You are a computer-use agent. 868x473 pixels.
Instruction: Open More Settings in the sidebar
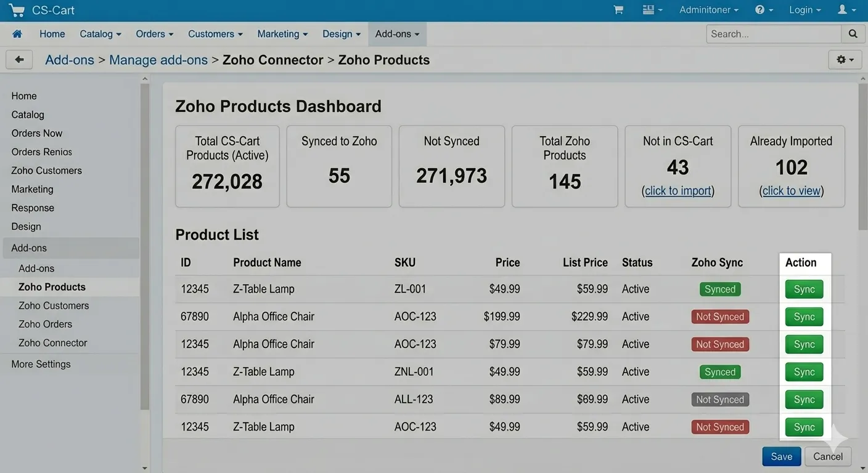[41, 364]
